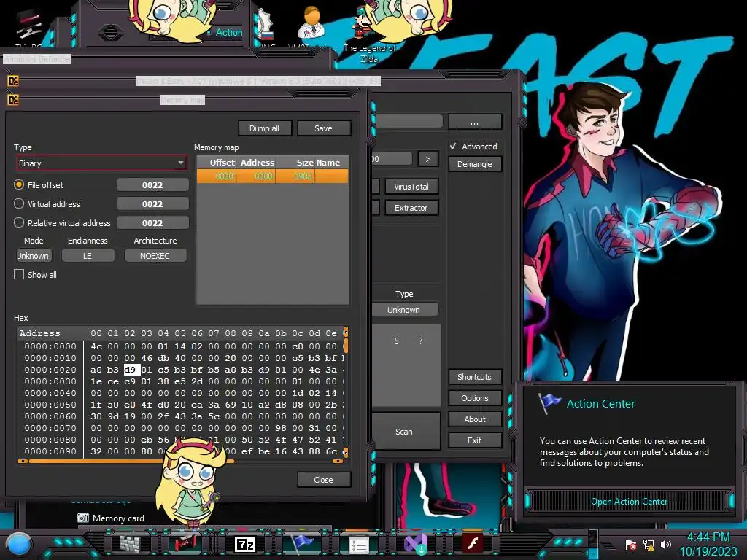Select the Virtual address radio button
This screenshot has height=560, width=747.
(18, 204)
